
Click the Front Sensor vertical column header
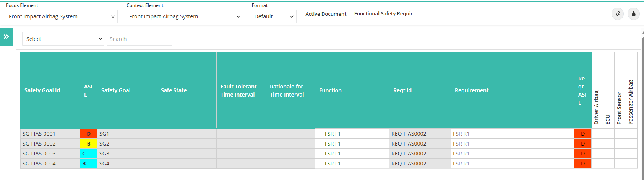point(620,90)
